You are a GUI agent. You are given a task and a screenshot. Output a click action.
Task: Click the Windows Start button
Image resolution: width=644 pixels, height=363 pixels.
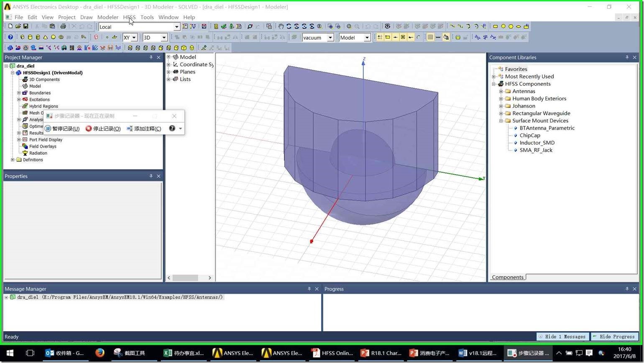pos(10,353)
